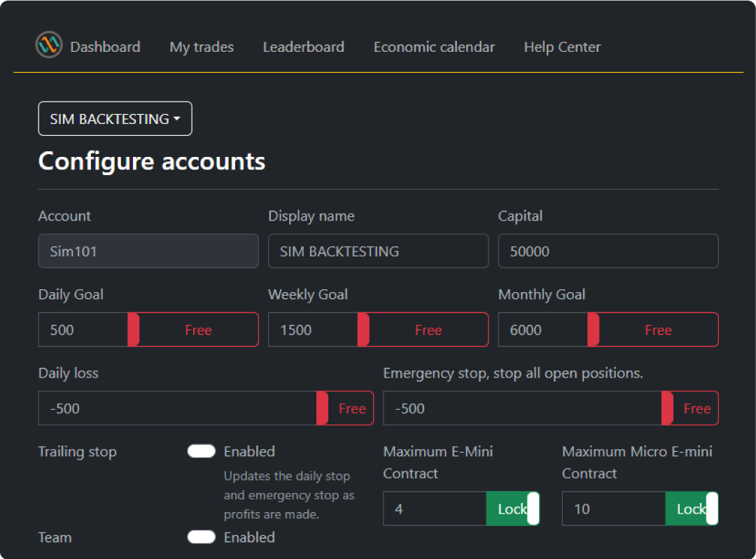Viewport: 756px width, 559px height.
Task: Edit the Capital field showing 50000
Action: click(x=608, y=251)
